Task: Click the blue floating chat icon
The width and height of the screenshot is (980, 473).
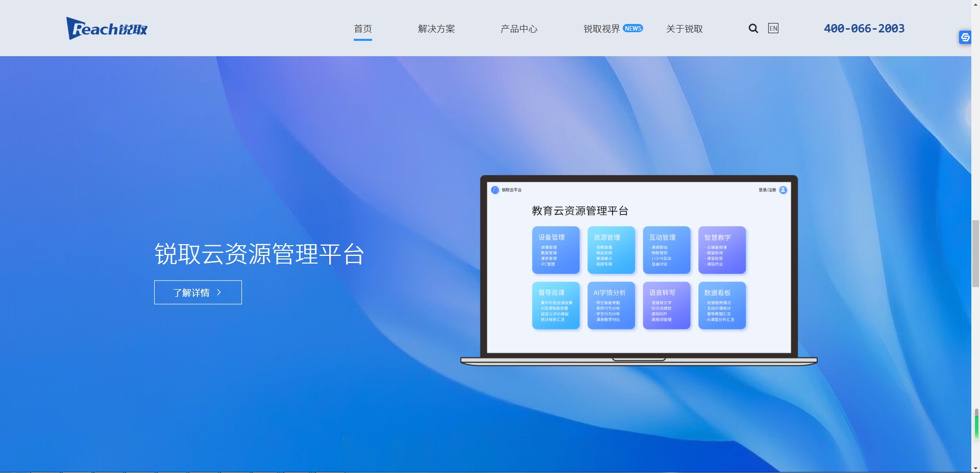Action: point(965,37)
